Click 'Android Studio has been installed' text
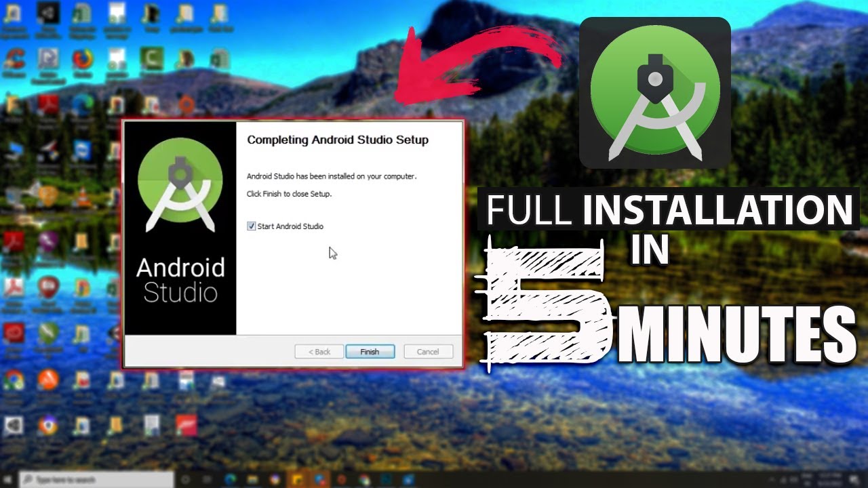Screen dimensions: 868x488 coord(332,176)
